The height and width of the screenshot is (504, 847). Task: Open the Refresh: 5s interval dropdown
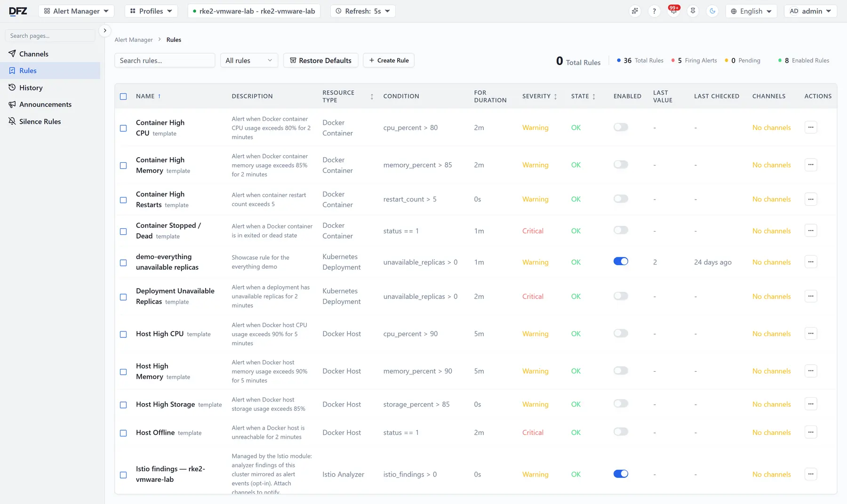[363, 11]
